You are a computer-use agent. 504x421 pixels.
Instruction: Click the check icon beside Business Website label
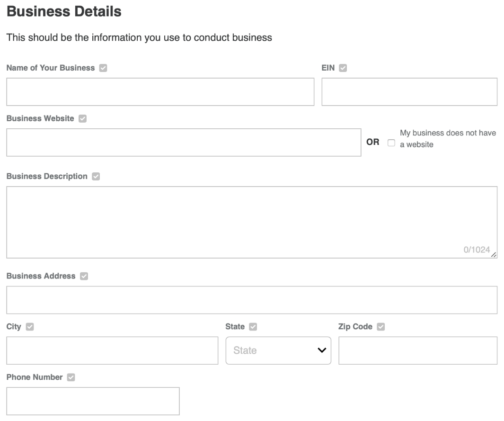click(x=82, y=119)
